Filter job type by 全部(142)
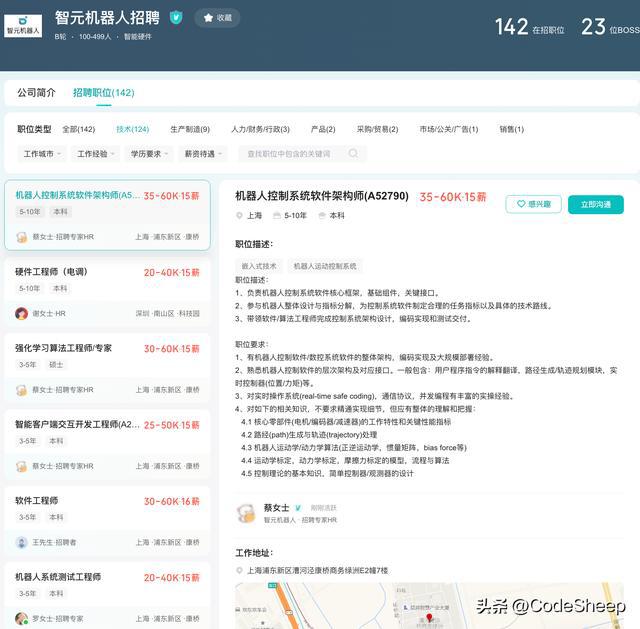640x629 pixels. [79, 129]
